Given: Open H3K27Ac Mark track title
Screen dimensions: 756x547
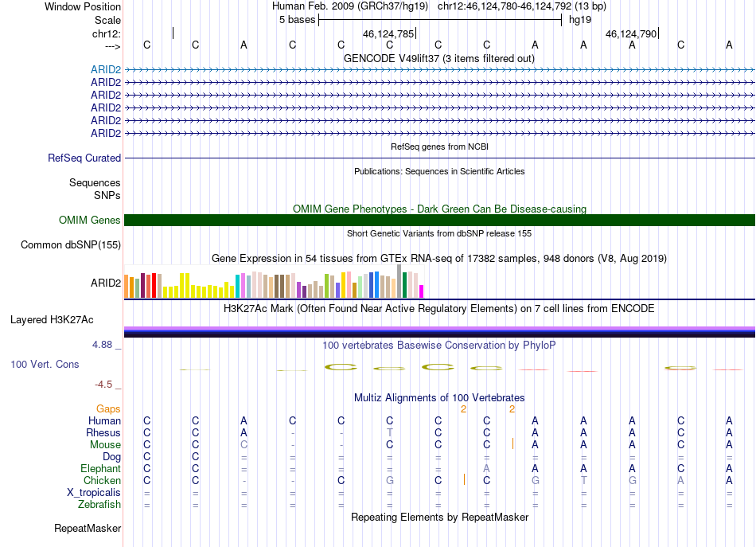Looking at the screenshot, I should 438,309.
